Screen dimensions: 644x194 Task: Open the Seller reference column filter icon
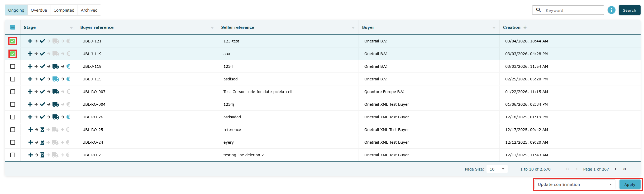353,27
